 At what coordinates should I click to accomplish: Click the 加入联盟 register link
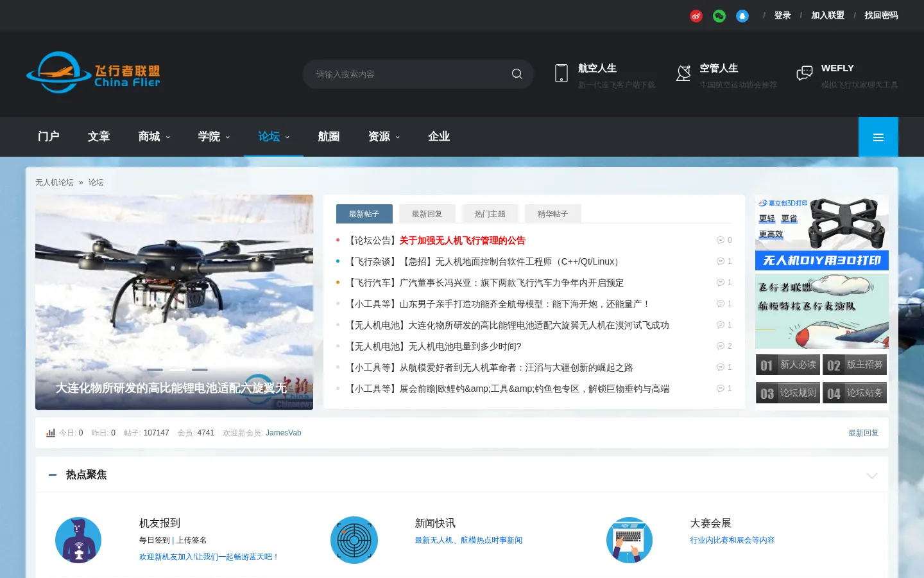point(828,15)
